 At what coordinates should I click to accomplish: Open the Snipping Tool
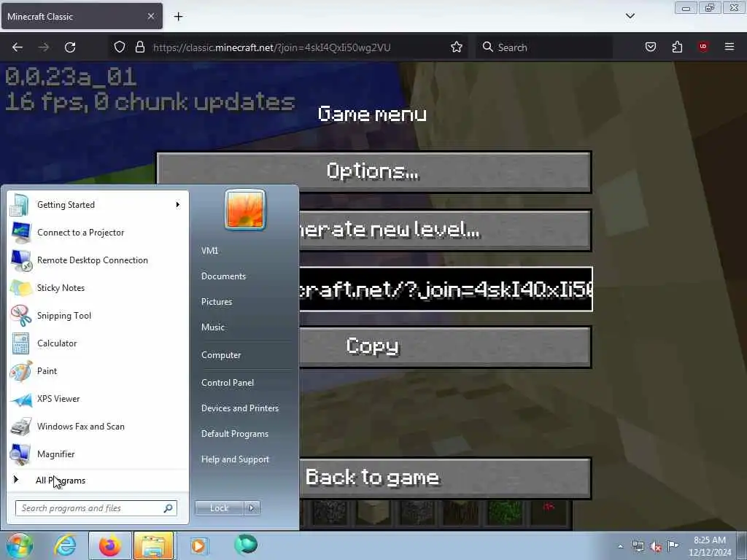[x=98, y=315]
